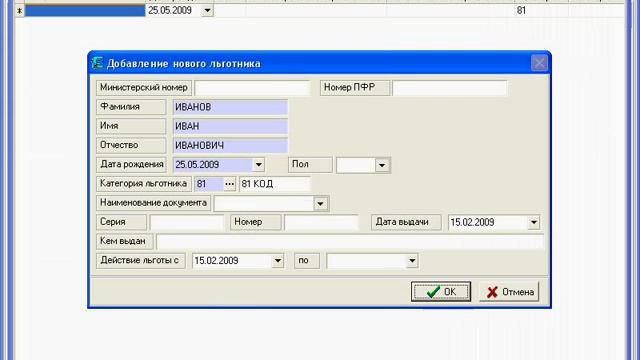Open the Дата выдачи date dropdown
The image size is (640, 360).
(533, 222)
